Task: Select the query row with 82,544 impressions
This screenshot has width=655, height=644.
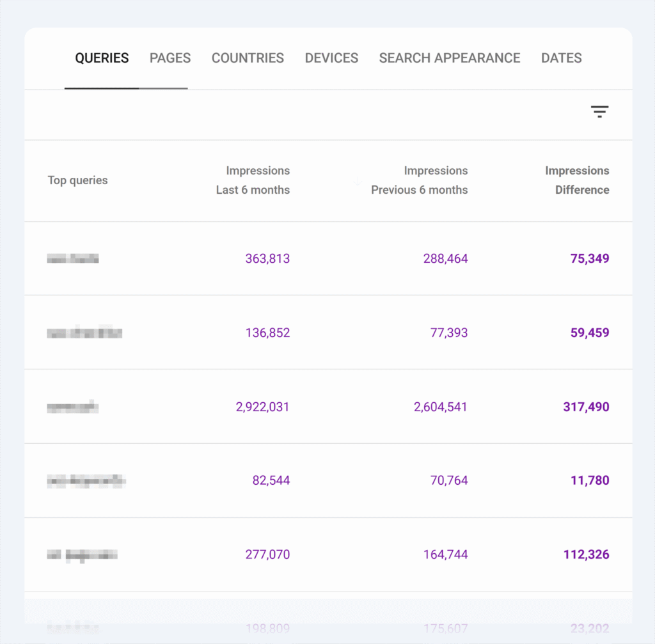Action: (86, 480)
